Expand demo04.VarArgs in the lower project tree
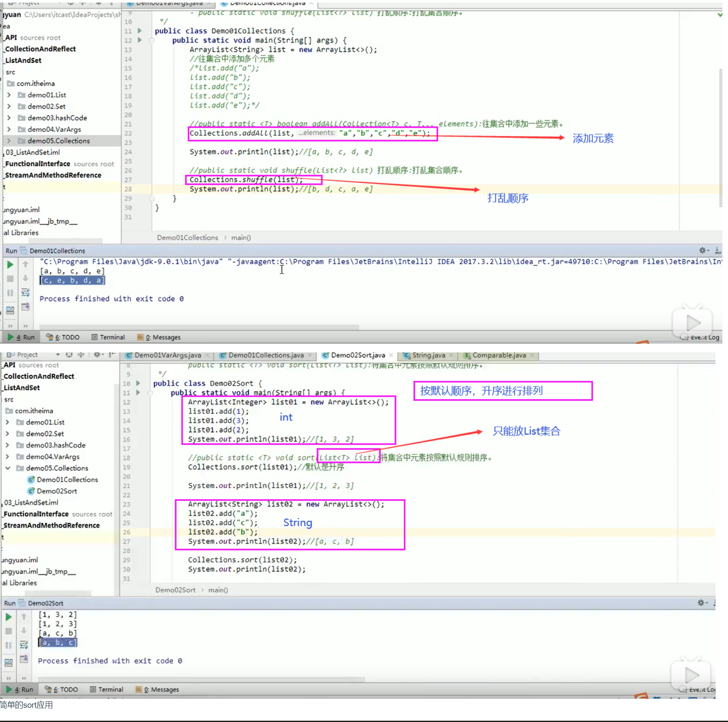 point(7,457)
